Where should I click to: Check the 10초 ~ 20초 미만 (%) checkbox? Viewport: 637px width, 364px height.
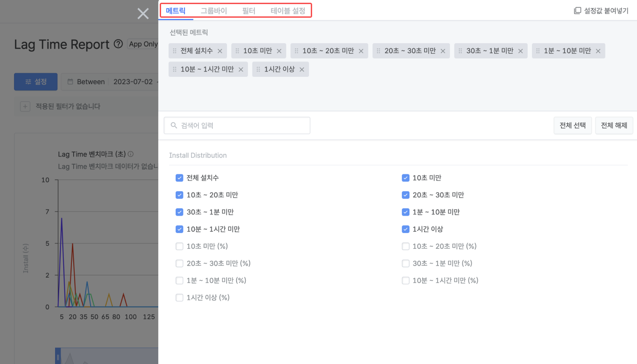405,246
